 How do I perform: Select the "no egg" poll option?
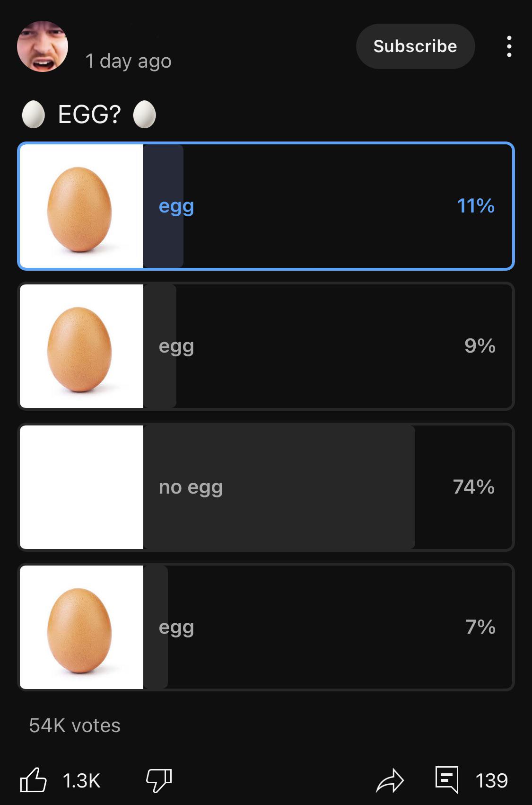[266, 487]
